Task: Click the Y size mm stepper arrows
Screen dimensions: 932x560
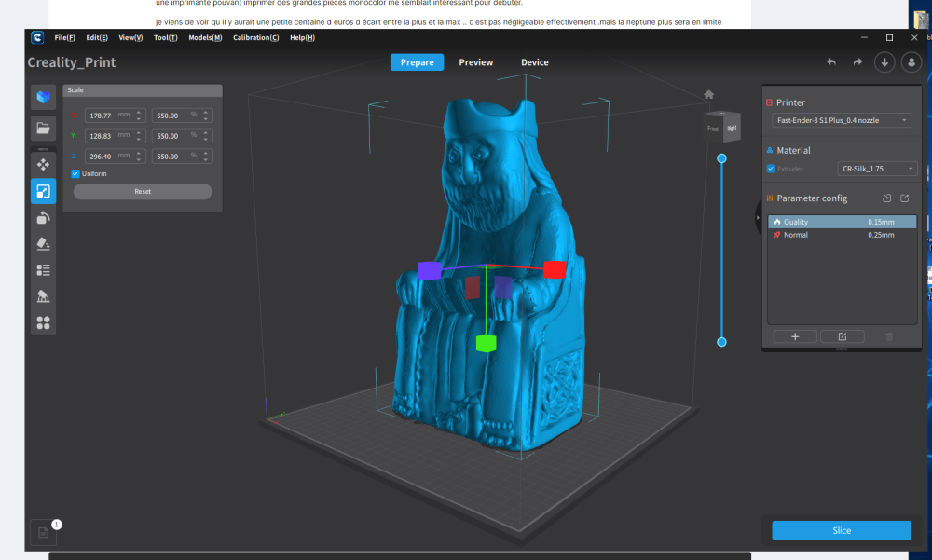Action: click(139, 135)
